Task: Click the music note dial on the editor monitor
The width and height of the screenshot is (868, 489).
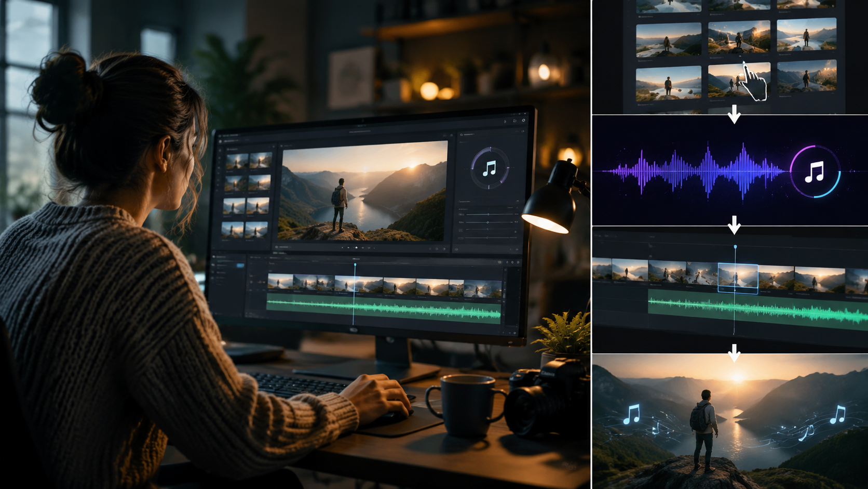Action: tap(490, 168)
